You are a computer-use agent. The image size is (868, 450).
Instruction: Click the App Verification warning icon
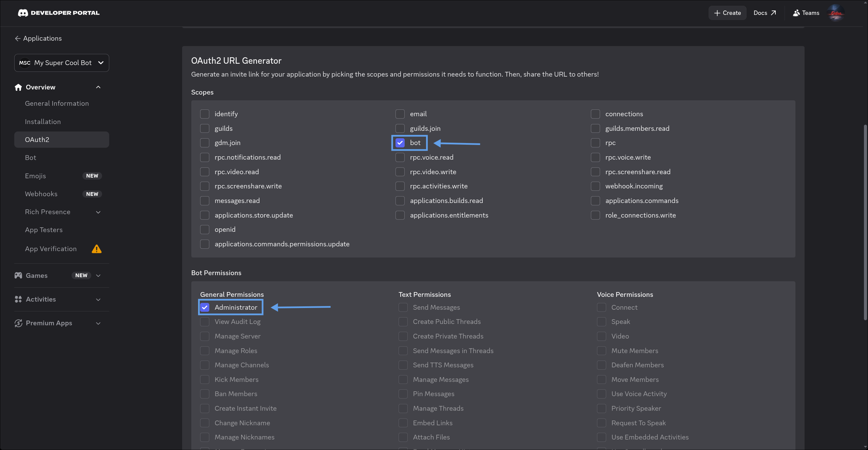pos(97,249)
